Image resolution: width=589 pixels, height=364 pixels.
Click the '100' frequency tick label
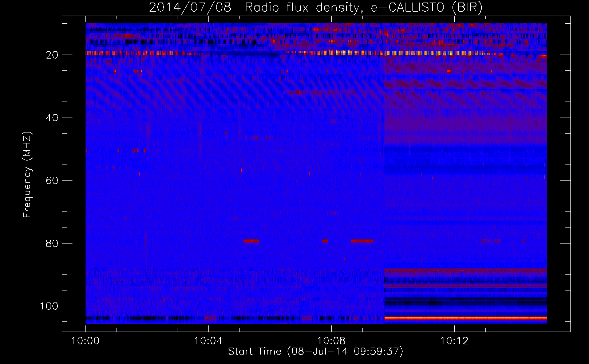(x=49, y=306)
